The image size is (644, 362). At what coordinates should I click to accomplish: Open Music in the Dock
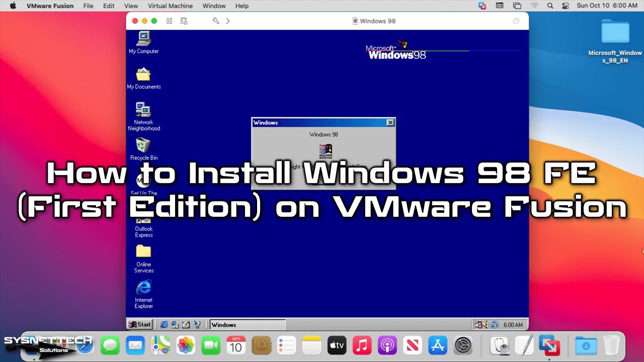362,345
